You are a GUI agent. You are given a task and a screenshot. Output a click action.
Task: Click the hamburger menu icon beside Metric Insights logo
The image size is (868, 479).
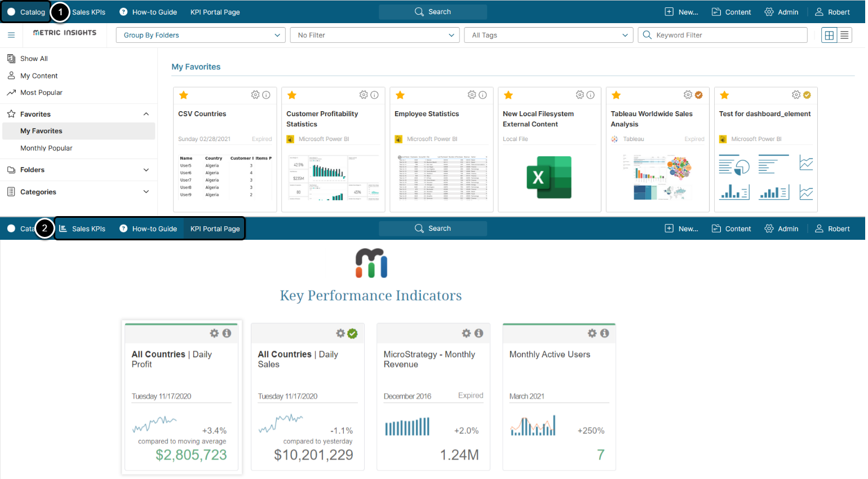coord(11,35)
